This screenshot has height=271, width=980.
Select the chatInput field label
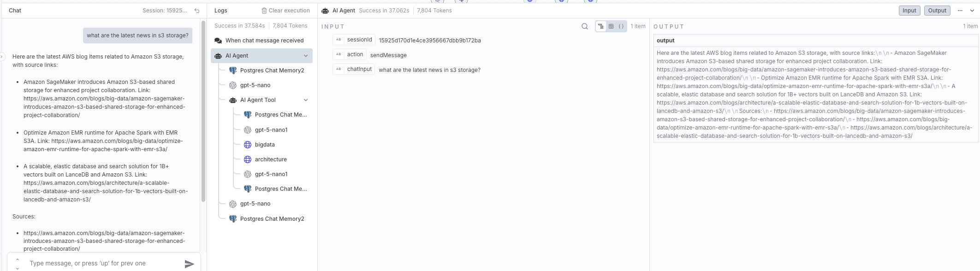pyautogui.click(x=359, y=70)
